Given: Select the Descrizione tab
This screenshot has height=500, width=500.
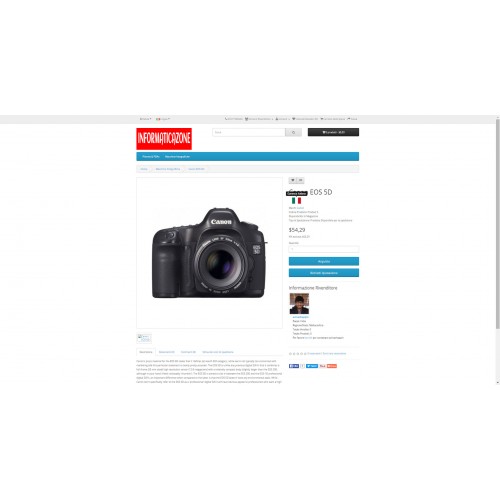Looking at the screenshot, I should coord(146,352).
